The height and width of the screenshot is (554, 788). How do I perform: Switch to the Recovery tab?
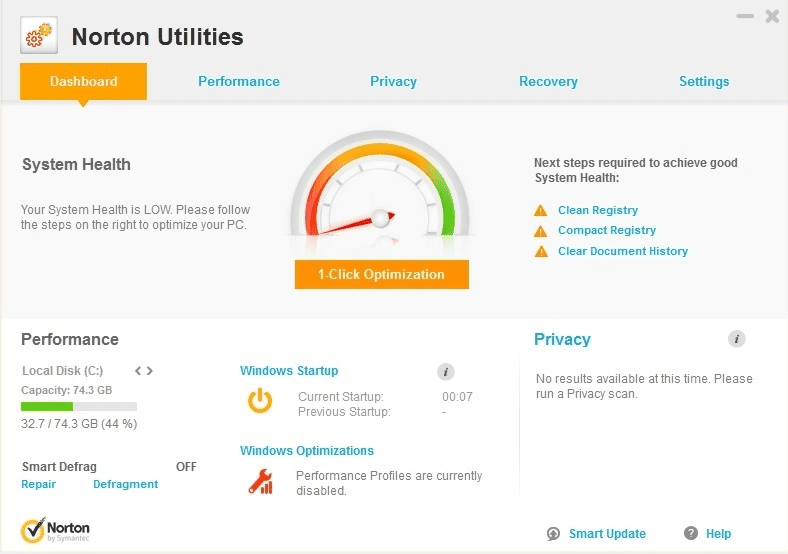[548, 82]
